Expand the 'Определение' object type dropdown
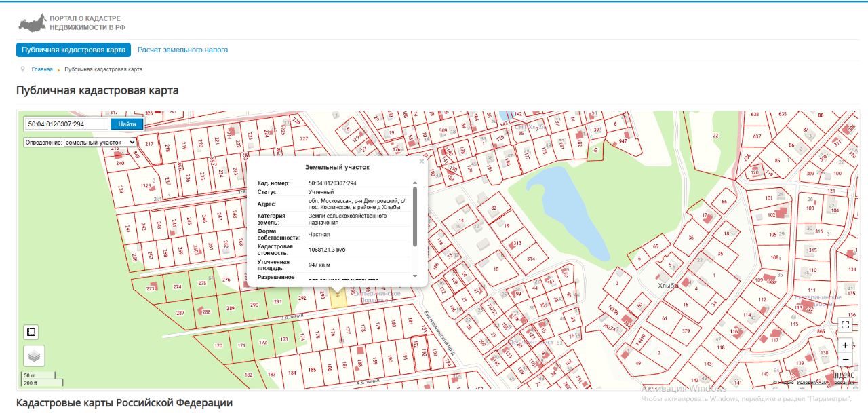 point(100,143)
